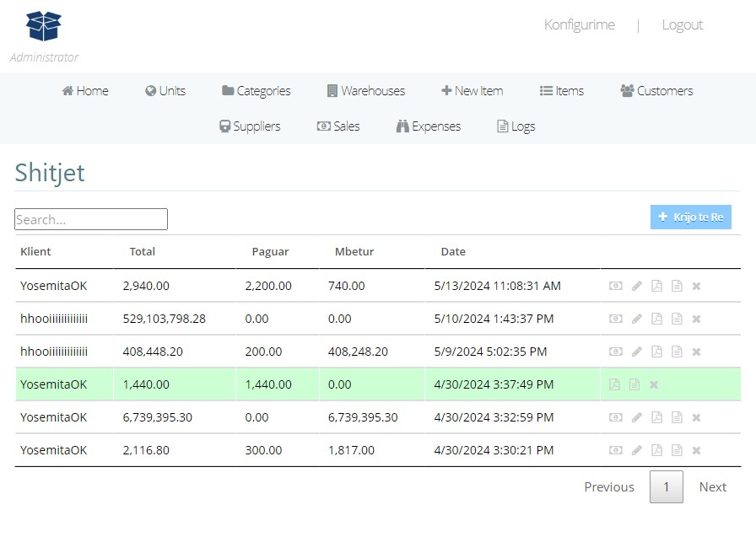Delete the 6,739,395.30 sale with the X icon
Screen dimensions: 756x537
pos(696,417)
